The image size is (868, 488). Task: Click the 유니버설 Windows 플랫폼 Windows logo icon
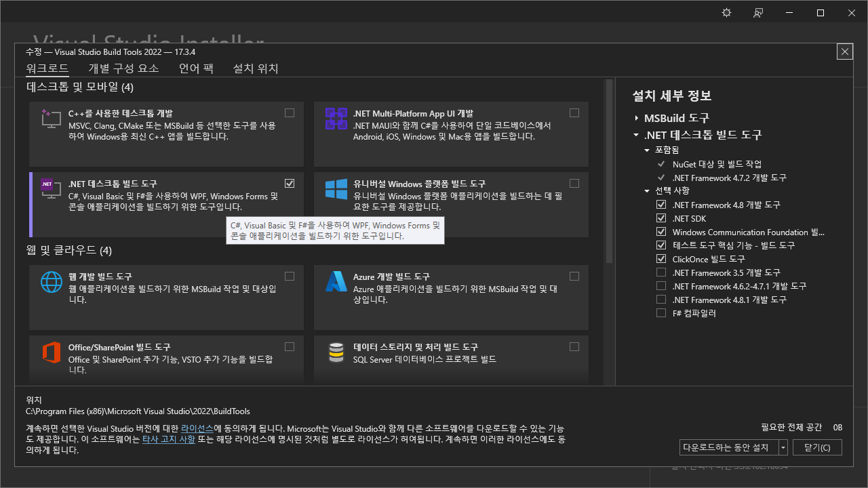[x=336, y=189]
